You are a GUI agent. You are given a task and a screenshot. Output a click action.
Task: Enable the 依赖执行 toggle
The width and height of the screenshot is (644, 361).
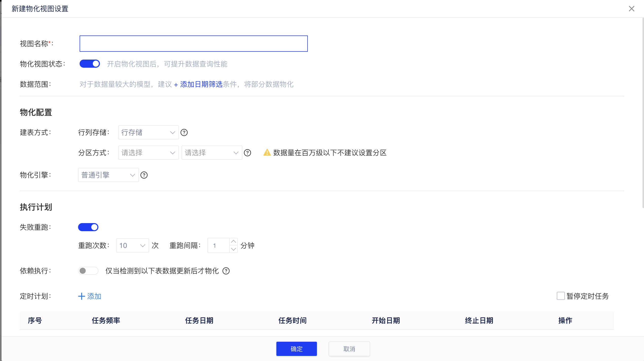pyautogui.click(x=88, y=271)
